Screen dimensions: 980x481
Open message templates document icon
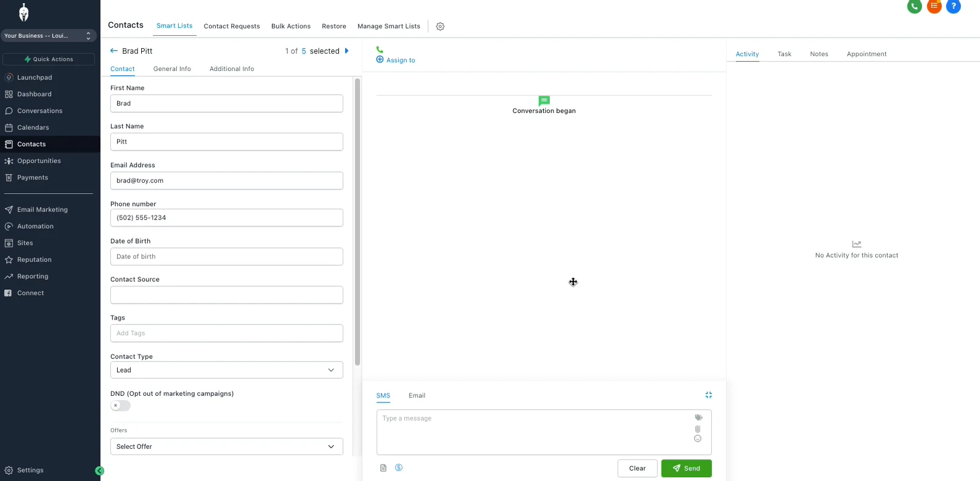click(x=383, y=468)
